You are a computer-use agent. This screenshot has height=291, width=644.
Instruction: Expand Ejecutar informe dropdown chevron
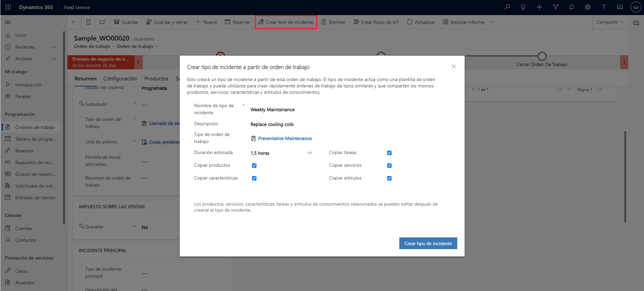click(491, 22)
